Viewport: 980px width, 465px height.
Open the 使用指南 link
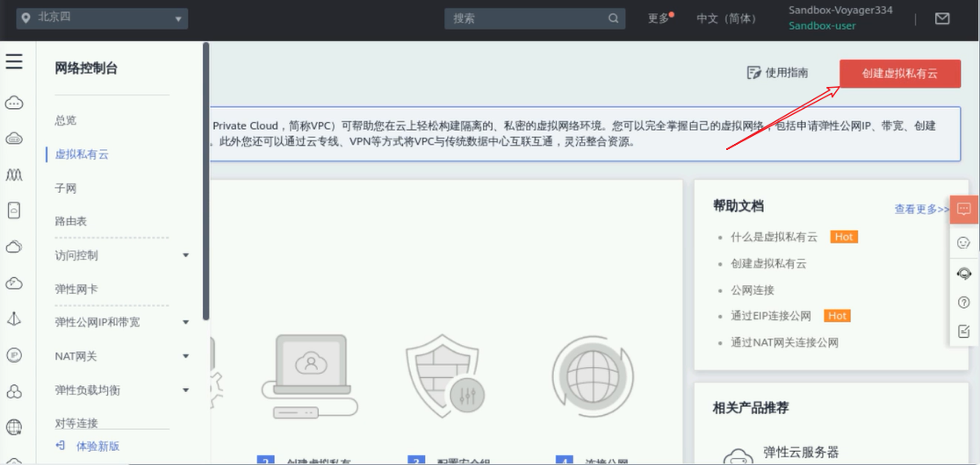[786, 73]
